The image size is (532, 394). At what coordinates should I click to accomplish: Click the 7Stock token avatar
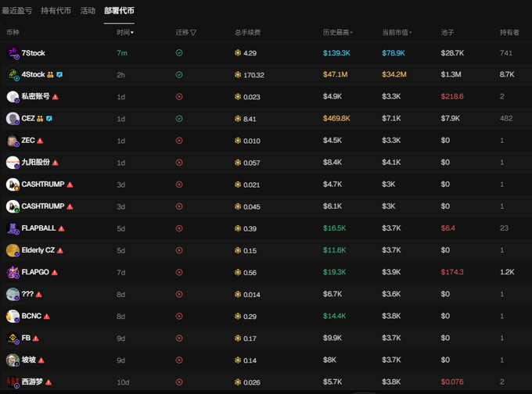pyautogui.click(x=13, y=53)
